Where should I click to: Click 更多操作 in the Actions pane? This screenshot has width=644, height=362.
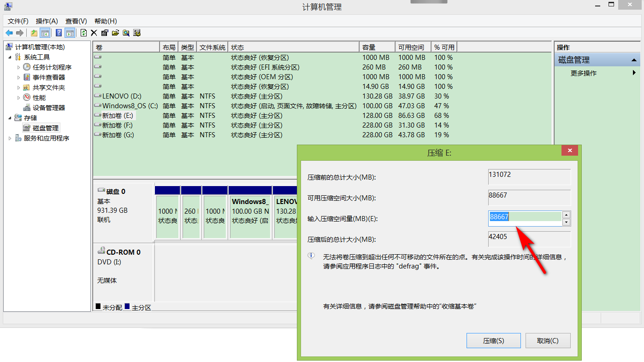[x=584, y=73]
